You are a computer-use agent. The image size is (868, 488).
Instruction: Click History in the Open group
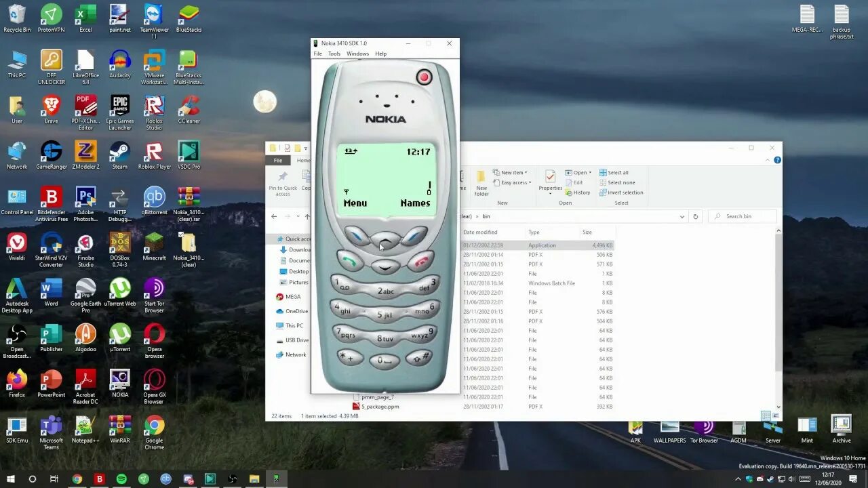[577, 192]
